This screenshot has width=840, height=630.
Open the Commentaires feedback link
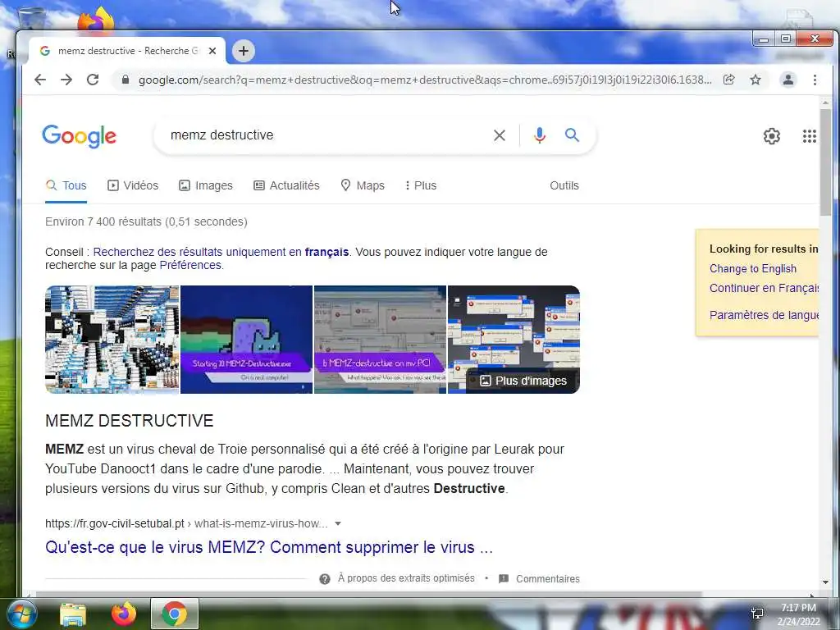point(547,578)
